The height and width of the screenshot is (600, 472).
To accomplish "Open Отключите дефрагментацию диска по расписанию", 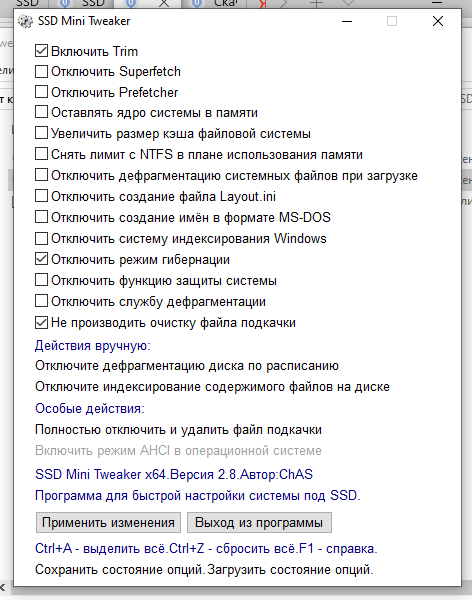I will (187, 366).
